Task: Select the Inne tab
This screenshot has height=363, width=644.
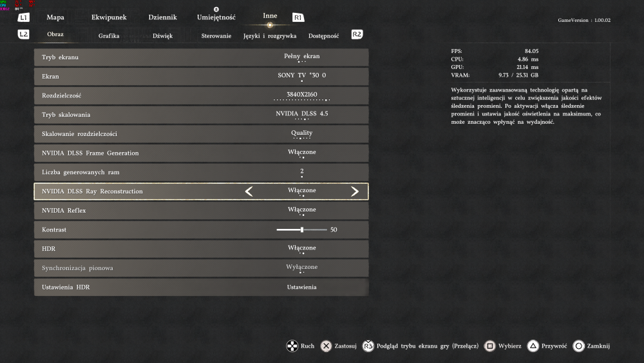Action: [270, 15]
